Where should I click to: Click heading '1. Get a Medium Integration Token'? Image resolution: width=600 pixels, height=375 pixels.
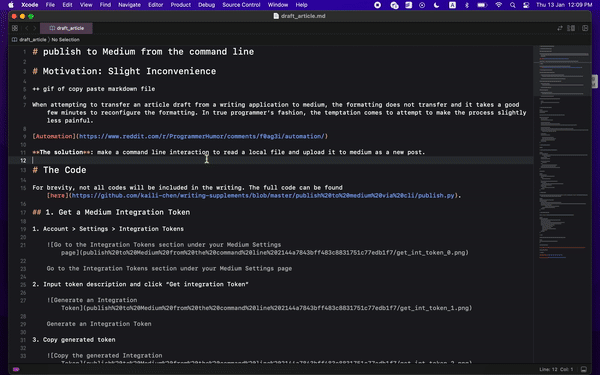[117, 212]
